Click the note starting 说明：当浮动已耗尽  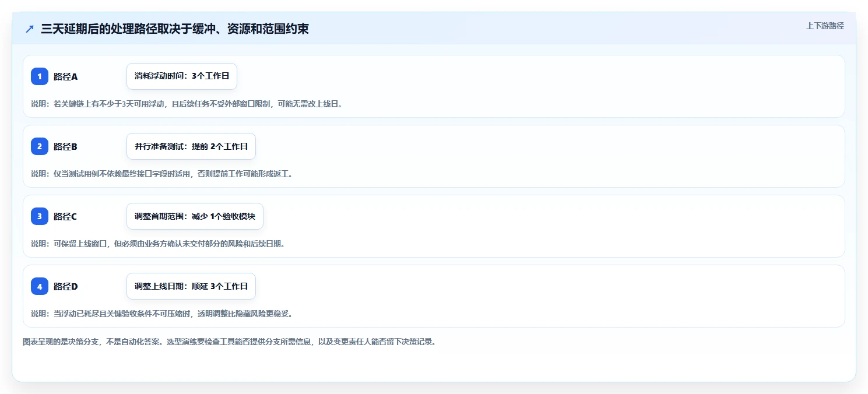[x=161, y=314]
